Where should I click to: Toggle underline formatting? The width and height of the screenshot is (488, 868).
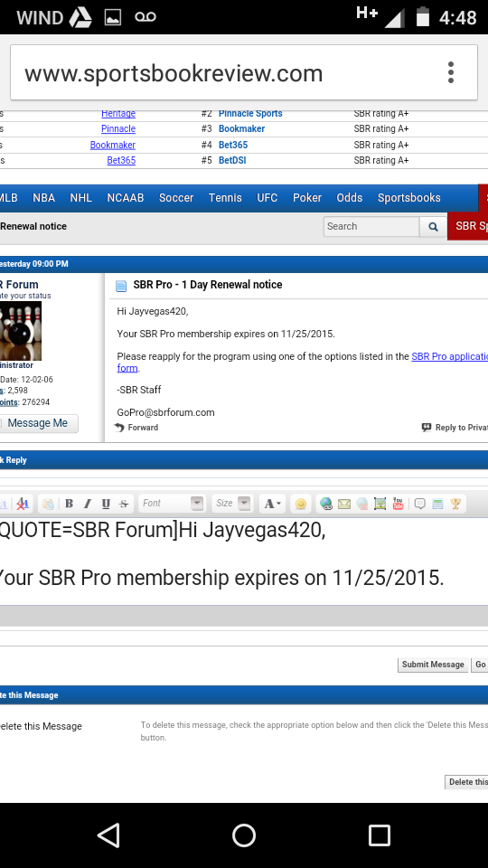pyautogui.click(x=106, y=504)
